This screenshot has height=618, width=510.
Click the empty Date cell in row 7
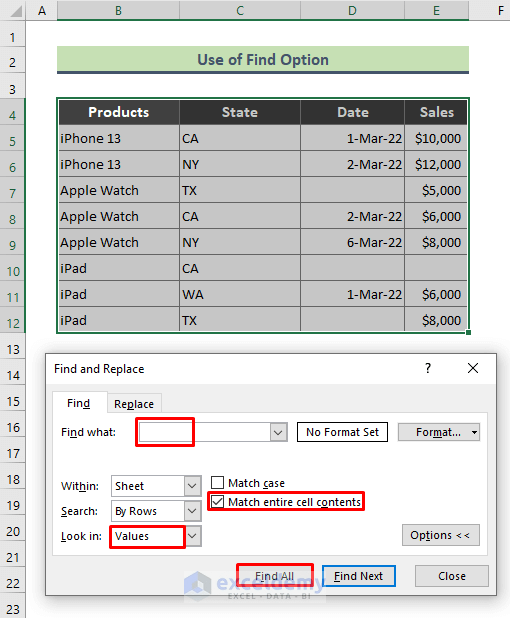(x=352, y=190)
